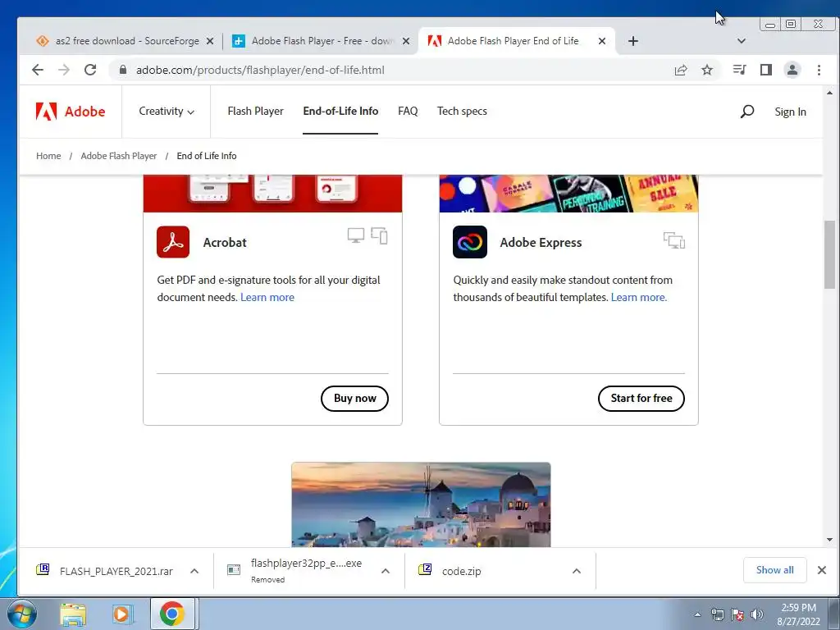Viewport: 840px width, 630px height.
Task: Launch Windows Media Player from taskbar
Action: [122, 614]
